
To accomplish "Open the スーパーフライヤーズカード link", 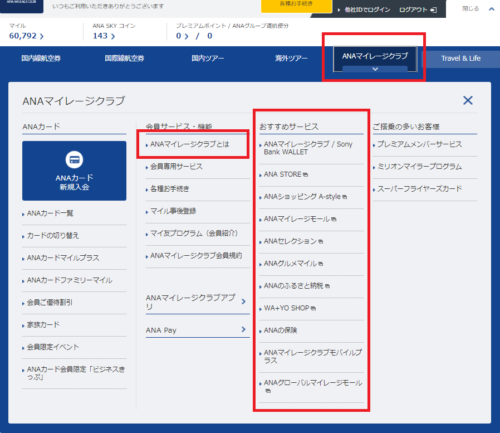I will click(419, 189).
